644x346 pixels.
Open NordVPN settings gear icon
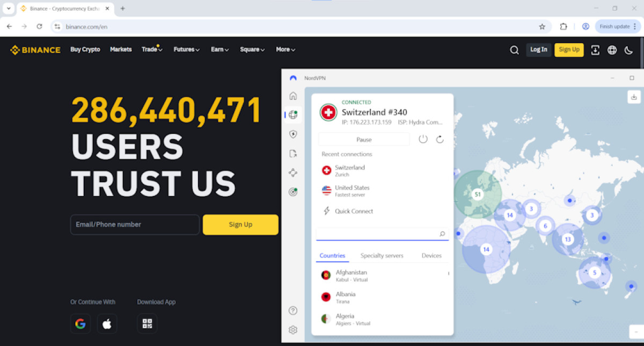click(x=293, y=330)
